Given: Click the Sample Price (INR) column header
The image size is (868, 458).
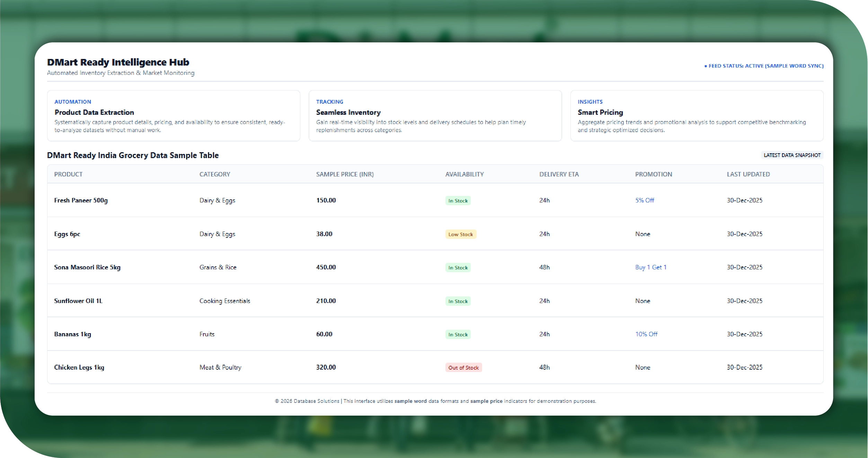Looking at the screenshot, I should pos(345,174).
